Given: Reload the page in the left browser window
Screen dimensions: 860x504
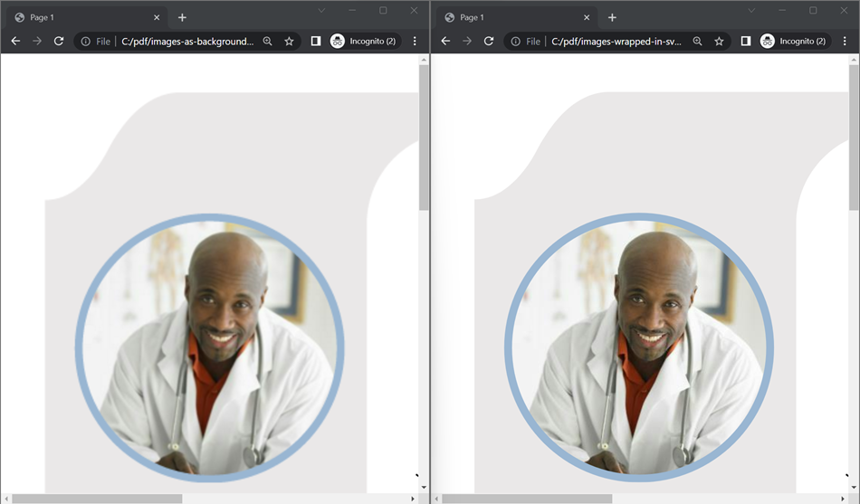Looking at the screenshot, I should coord(59,41).
